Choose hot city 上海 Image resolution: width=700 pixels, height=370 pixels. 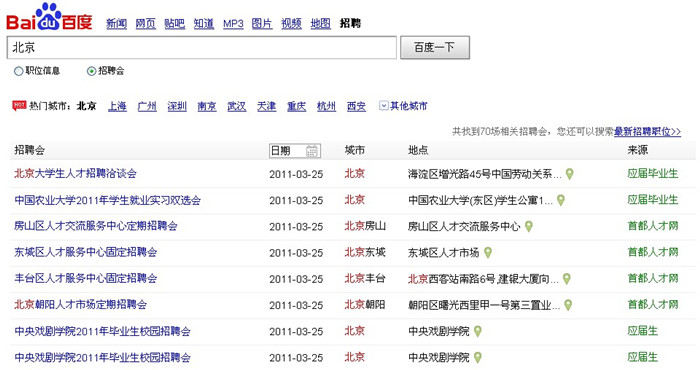coord(117,106)
